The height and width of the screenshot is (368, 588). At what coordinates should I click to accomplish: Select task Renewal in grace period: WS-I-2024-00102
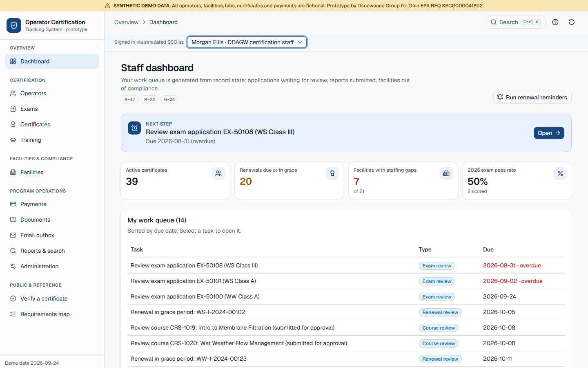(346, 312)
